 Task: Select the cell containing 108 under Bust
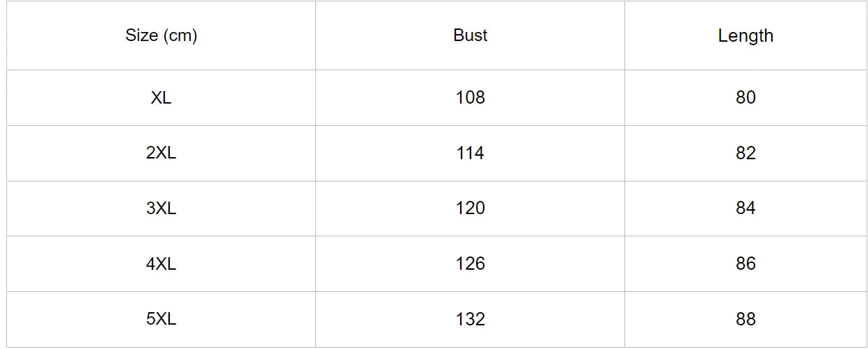[470, 97]
